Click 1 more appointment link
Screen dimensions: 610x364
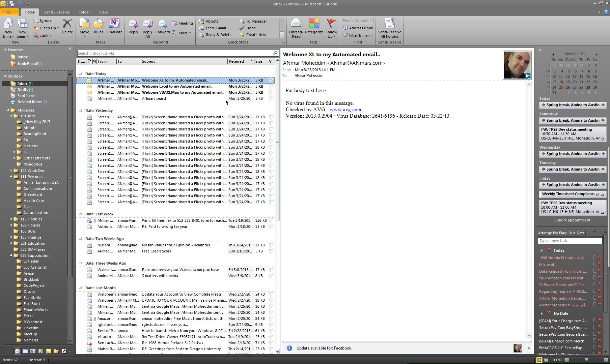pos(572,220)
